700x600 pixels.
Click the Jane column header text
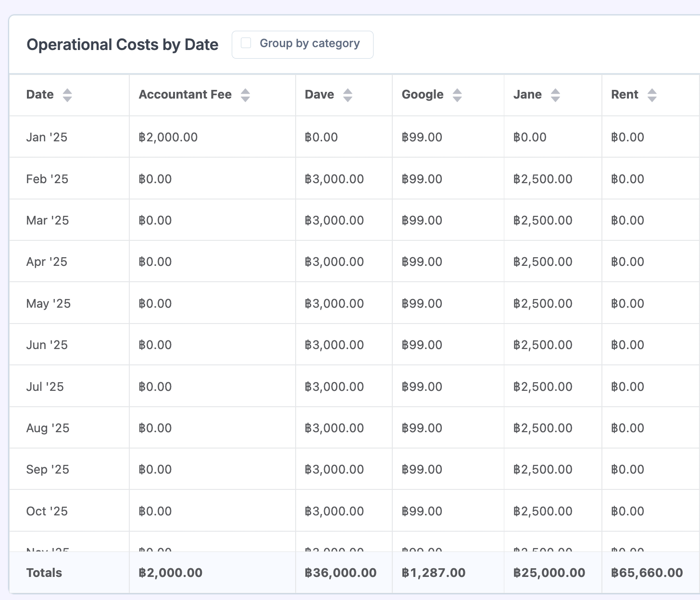pos(527,95)
